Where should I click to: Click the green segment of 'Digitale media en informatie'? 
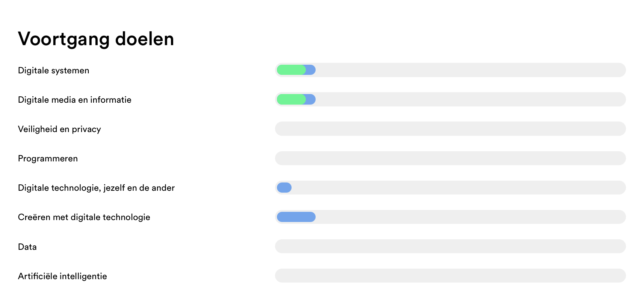tap(291, 99)
